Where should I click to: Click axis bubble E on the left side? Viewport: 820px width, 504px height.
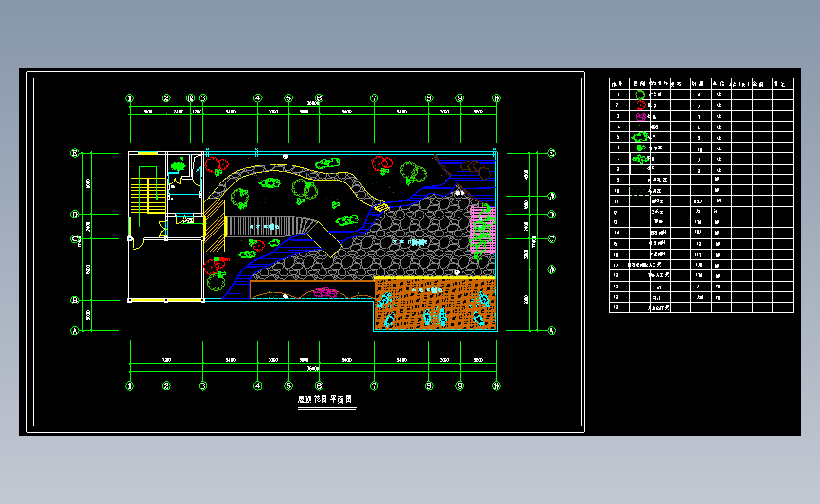[x=75, y=154]
